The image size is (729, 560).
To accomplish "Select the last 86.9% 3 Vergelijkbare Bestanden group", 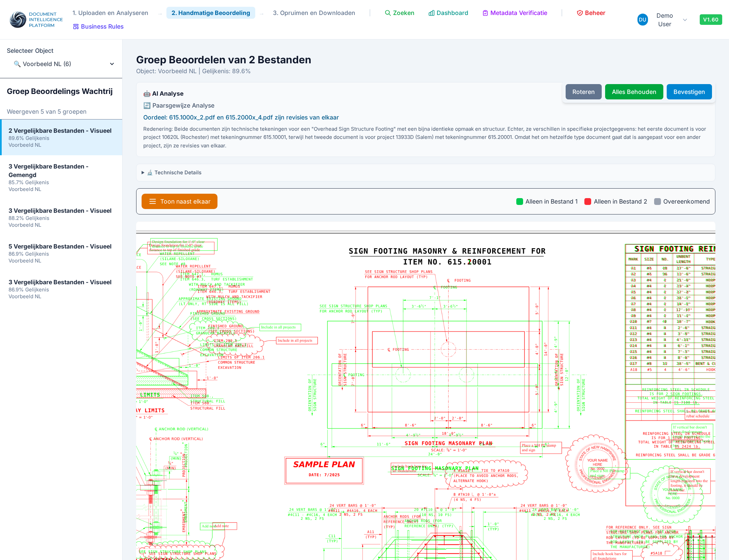I will click(x=61, y=289).
